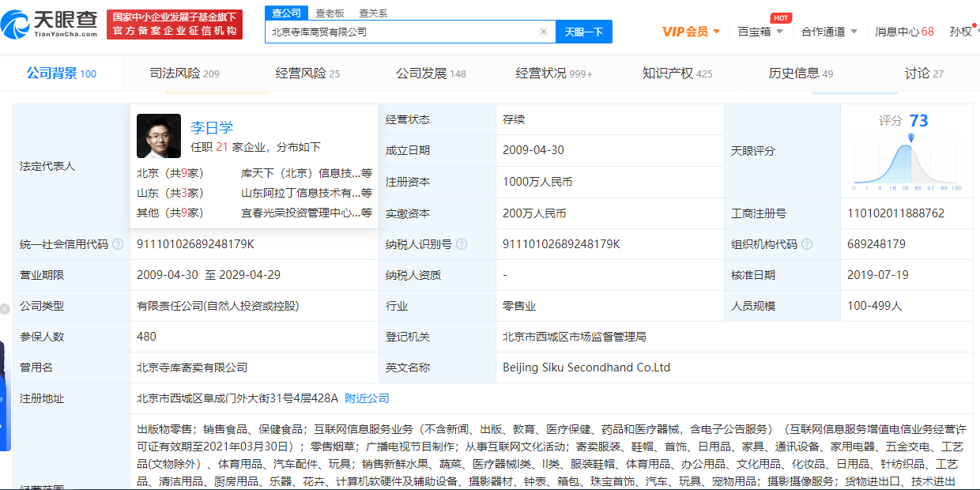
Task: Open the 经营状况 section tab
Action: pos(554,73)
